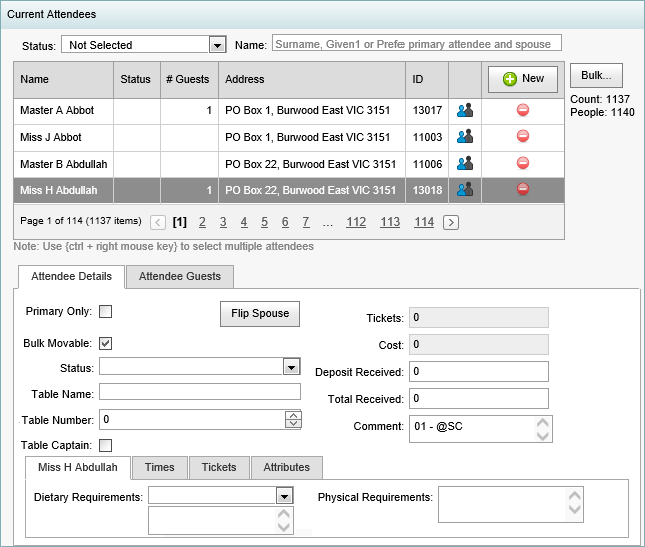The width and height of the screenshot is (645, 547).
Task: Select row Miss J Abbot
Action: [x=289, y=138]
